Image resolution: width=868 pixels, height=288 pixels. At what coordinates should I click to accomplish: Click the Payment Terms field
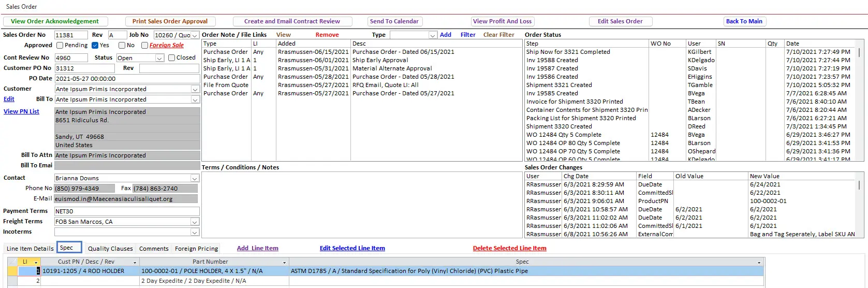(127, 211)
